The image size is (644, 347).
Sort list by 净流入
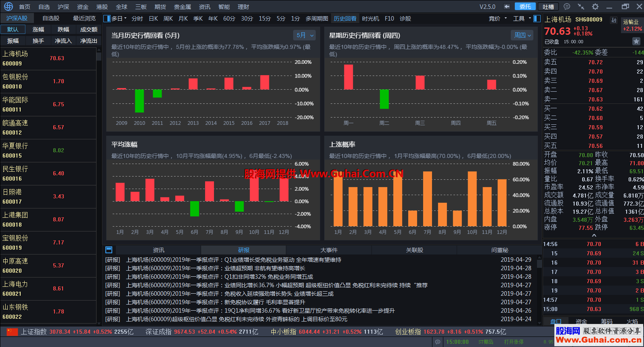click(63, 41)
